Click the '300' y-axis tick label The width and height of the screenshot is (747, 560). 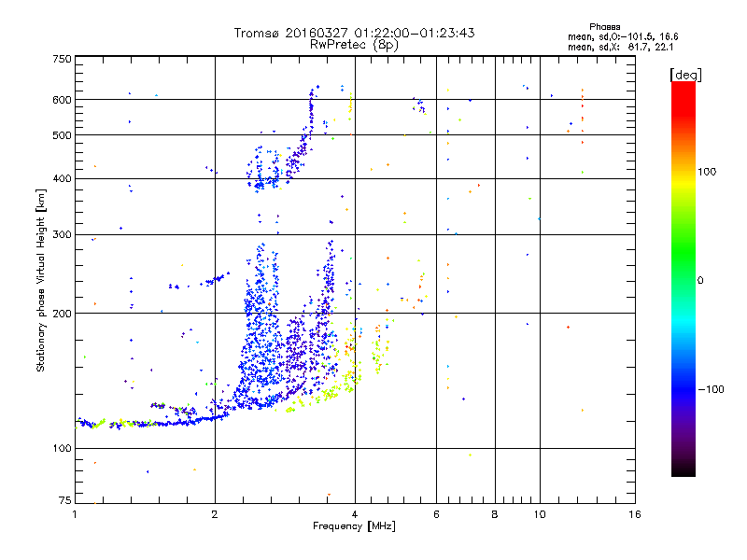(62, 235)
